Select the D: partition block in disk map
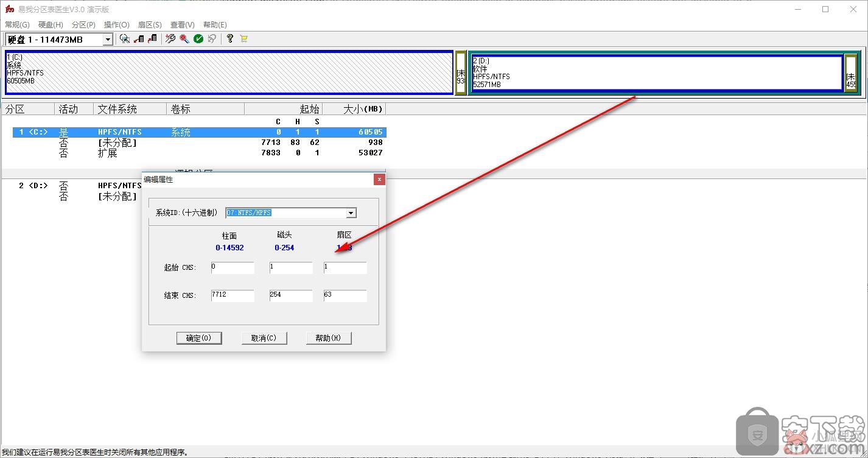Image resolution: width=868 pixels, height=458 pixels. [657, 72]
